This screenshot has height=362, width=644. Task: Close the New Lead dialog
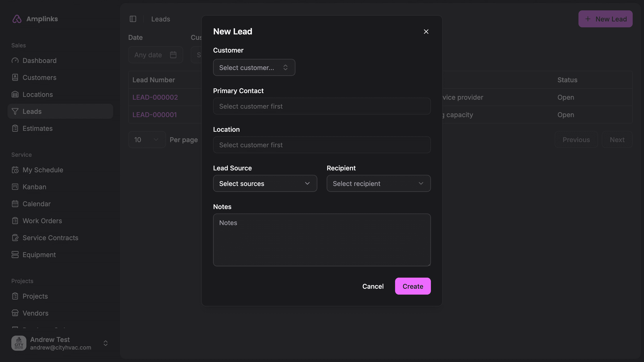tap(426, 32)
